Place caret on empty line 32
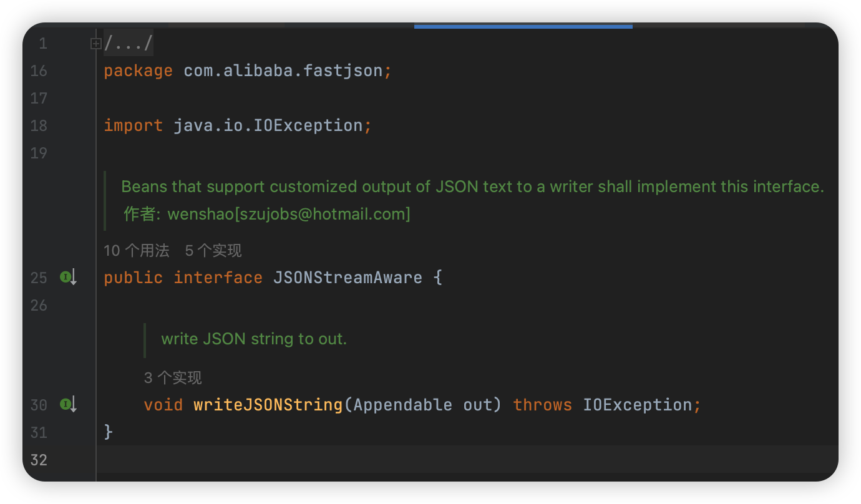The height and width of the screenshot is (504, 861). point(467,460)
